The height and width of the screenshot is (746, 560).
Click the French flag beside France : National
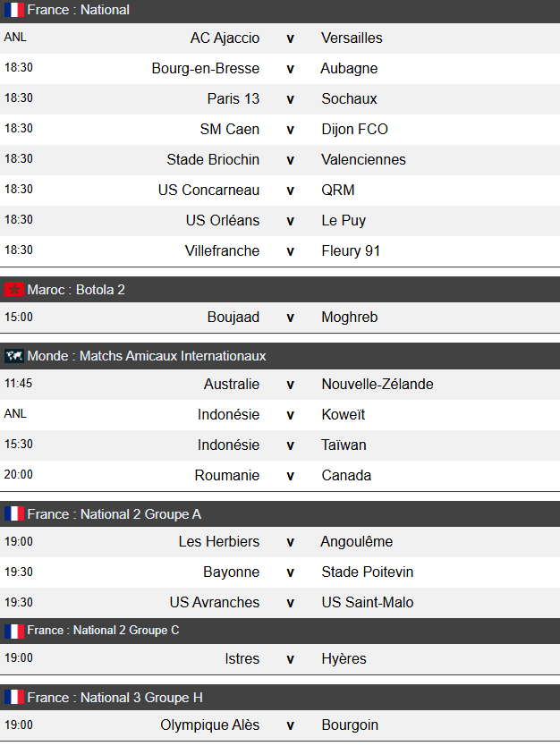pos(14,10)
